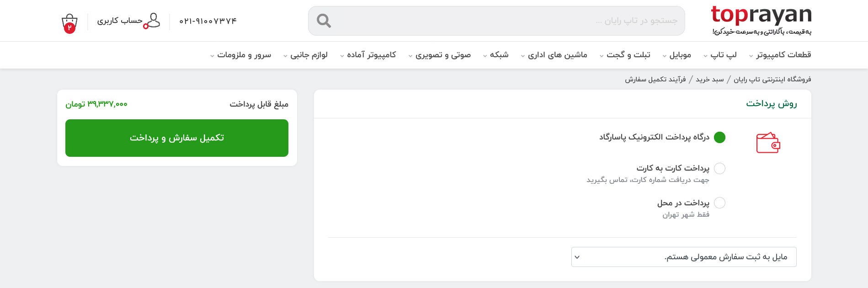
Task: Click the فروشگاه اینترنتی تاپ رایان breadcrumb
Action: tap(772, 80)
